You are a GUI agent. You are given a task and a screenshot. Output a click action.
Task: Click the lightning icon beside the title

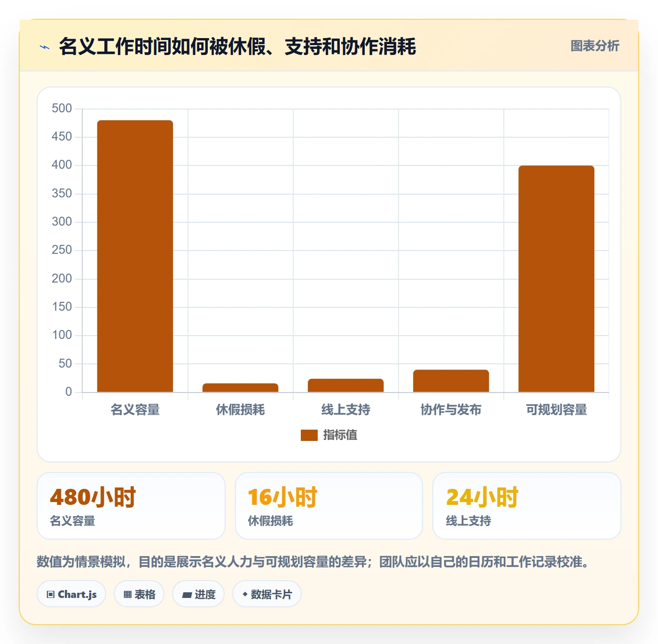[x=45, y=47]
